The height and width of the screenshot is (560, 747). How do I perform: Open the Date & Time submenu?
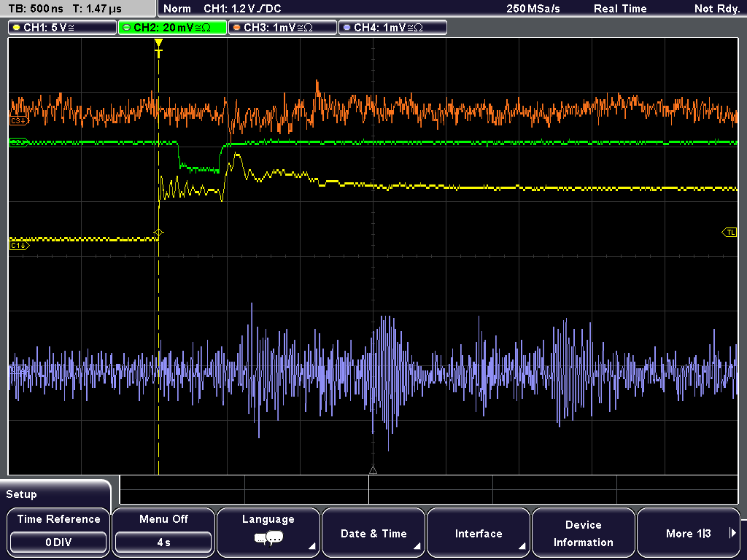point(373,532)
